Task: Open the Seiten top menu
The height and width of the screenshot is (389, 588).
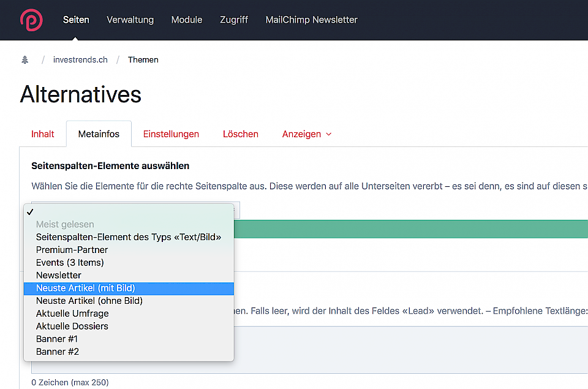Action: [76, 20]
